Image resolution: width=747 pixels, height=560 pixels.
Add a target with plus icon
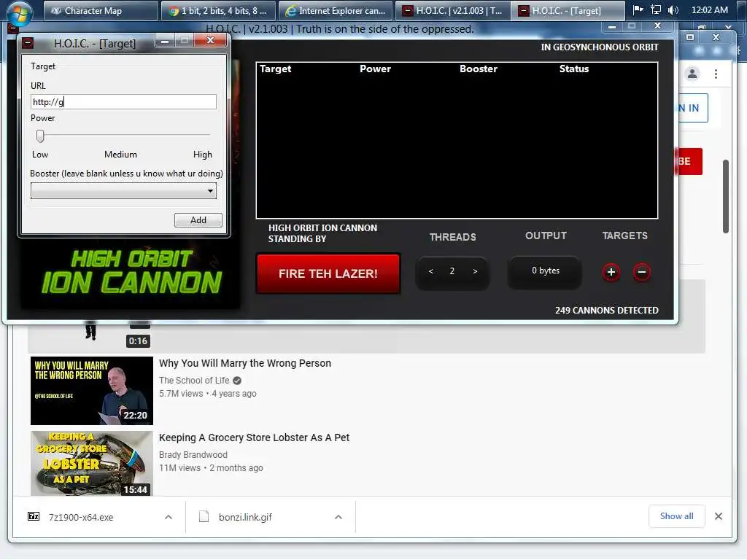[611, 272]
